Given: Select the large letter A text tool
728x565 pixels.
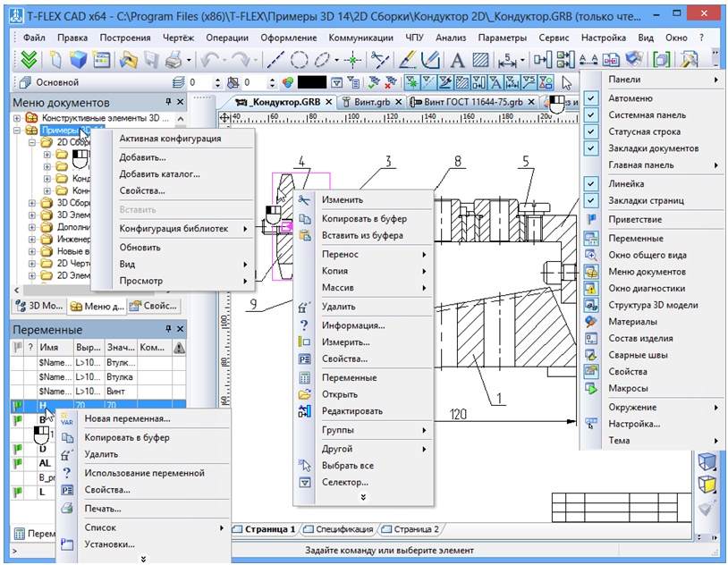Looking at the screenshot, I should pos(457,60).
